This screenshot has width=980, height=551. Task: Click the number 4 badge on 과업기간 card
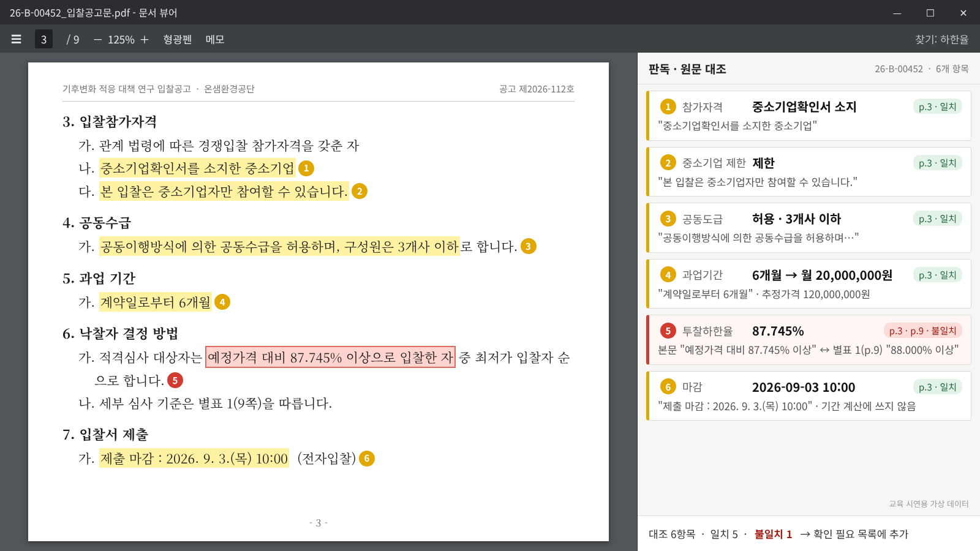point(668,275)
